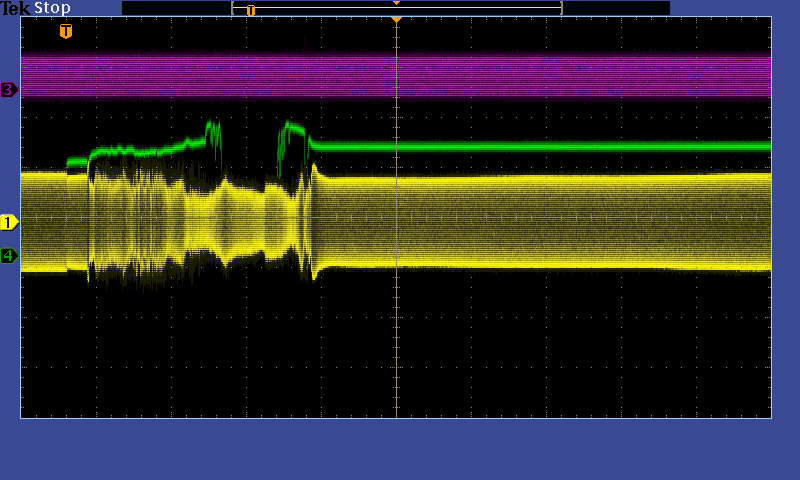Click the Stop acquisition status label

tap(52, 8)
